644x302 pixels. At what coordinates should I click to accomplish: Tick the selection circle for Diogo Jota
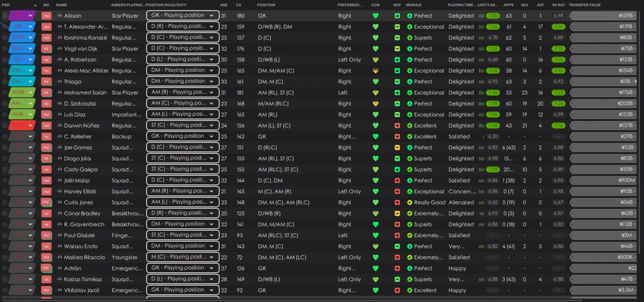(x=5, y=159)
